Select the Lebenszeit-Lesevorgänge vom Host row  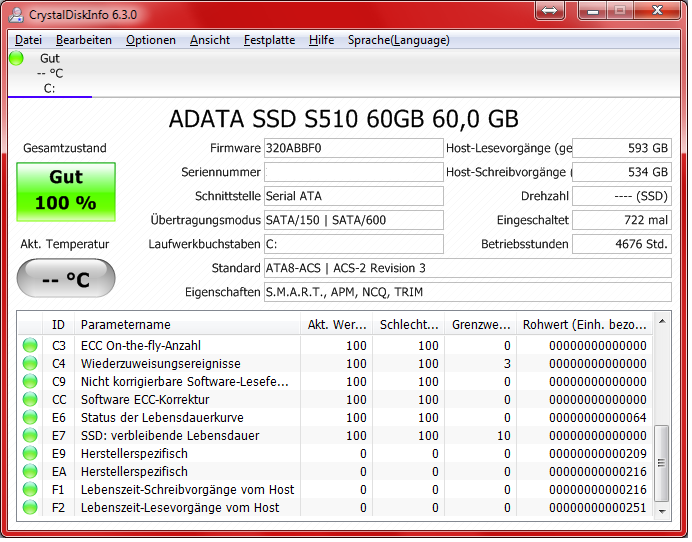click(x=335, y=508)
